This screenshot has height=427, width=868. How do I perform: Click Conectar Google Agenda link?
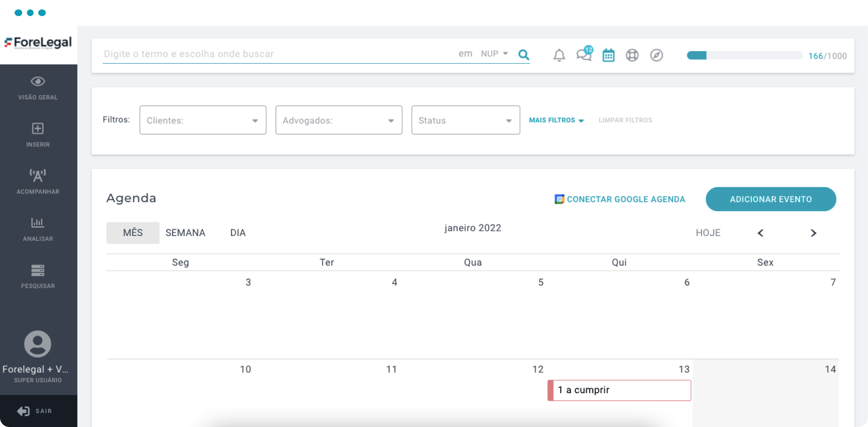626,199
